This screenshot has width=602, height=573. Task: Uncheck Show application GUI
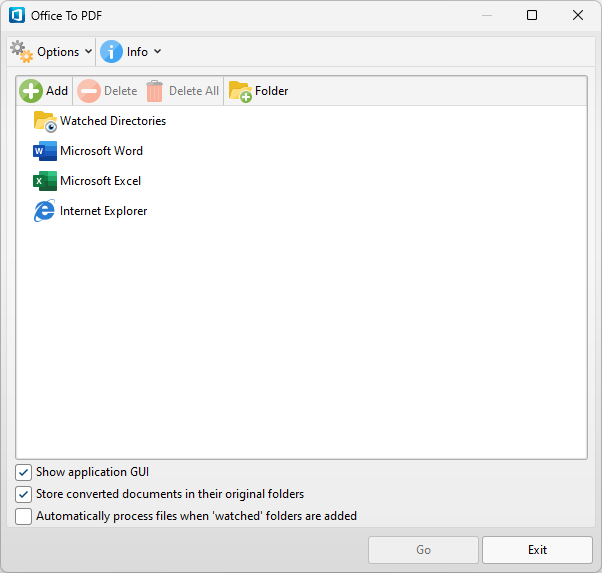pos(23,472)
